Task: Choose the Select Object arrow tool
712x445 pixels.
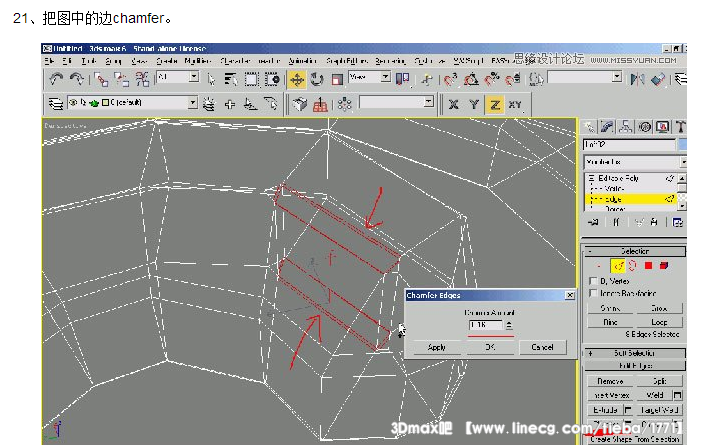Action: (x=211, y=79)
